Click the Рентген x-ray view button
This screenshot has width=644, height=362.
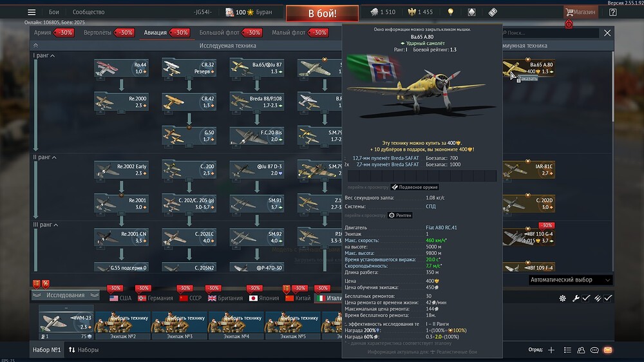[x=400, y=215]
